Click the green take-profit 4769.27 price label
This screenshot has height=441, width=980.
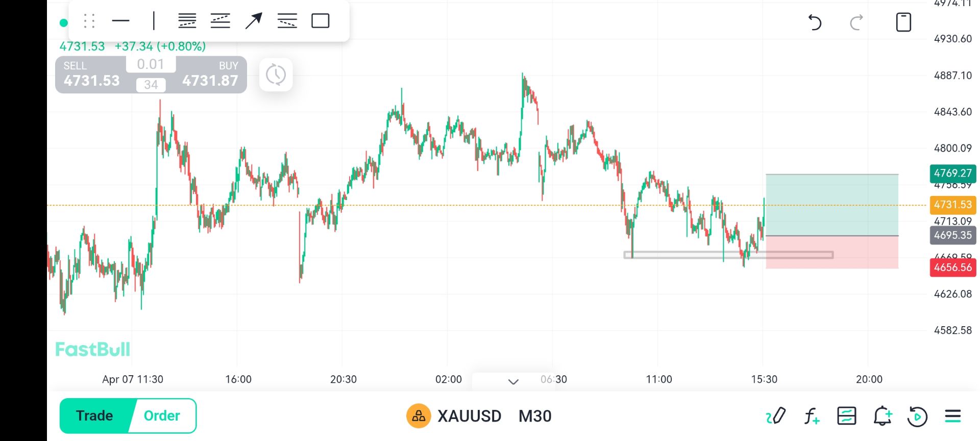[x=952, y=173]
